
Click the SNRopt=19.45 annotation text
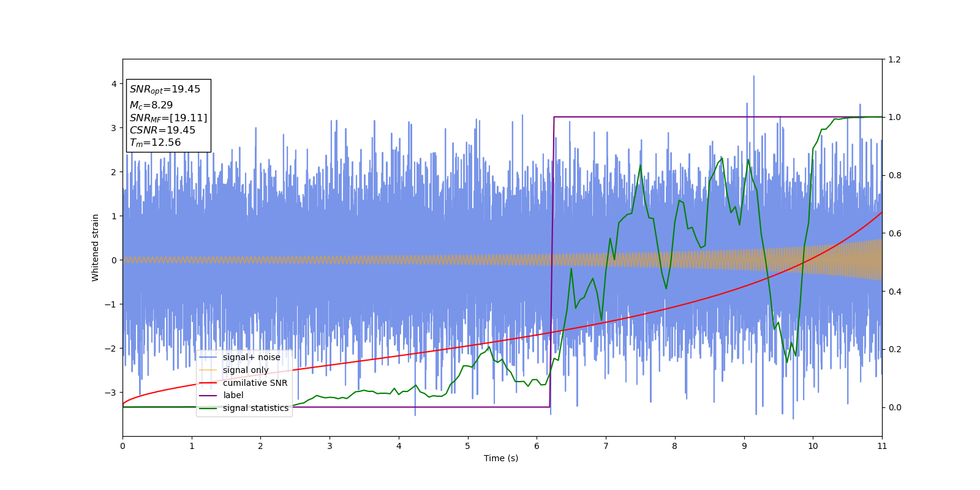coord(165,89)
